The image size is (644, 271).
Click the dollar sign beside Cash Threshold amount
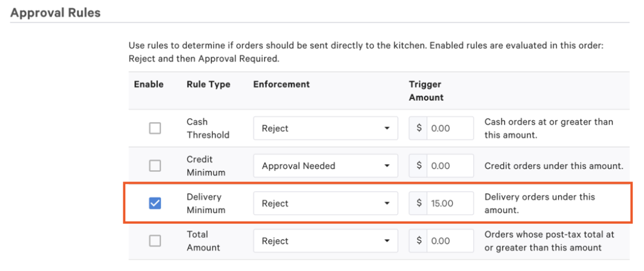(419, 128)
